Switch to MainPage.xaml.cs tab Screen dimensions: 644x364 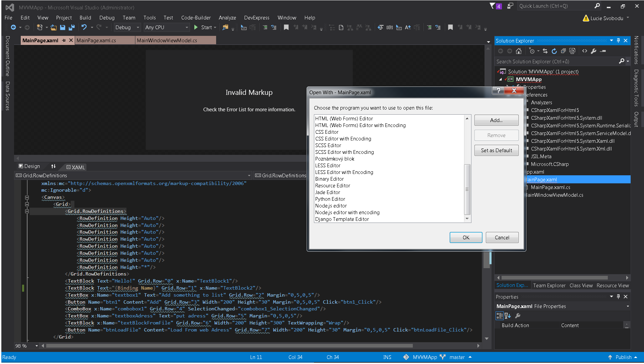point(105,40)
